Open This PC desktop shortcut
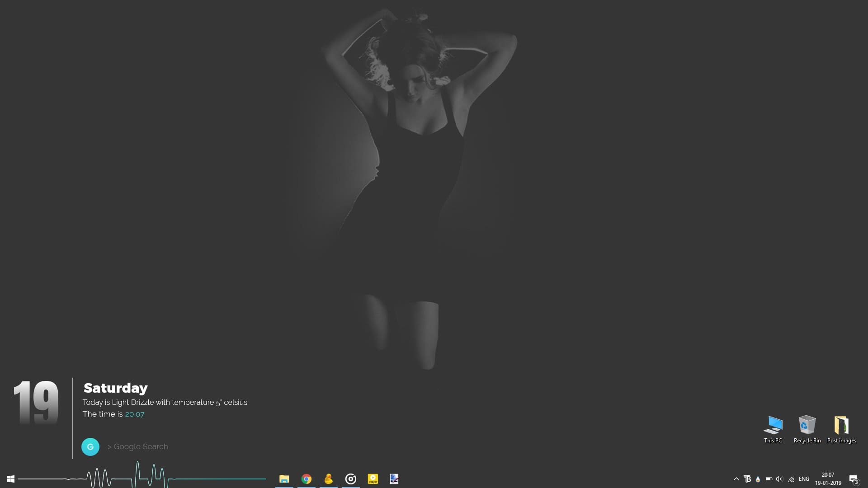Screen dimensions: 868x488 click(773, 426)
